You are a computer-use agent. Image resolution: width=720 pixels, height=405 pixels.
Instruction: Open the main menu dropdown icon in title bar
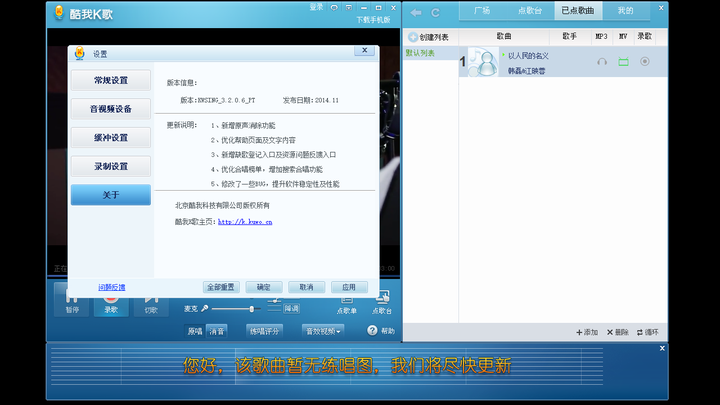[349, 8]
